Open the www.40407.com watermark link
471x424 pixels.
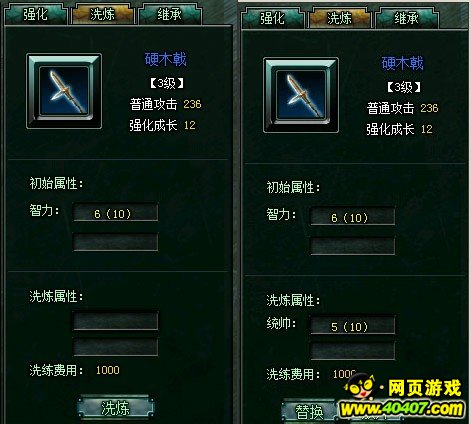pos(402,409)
